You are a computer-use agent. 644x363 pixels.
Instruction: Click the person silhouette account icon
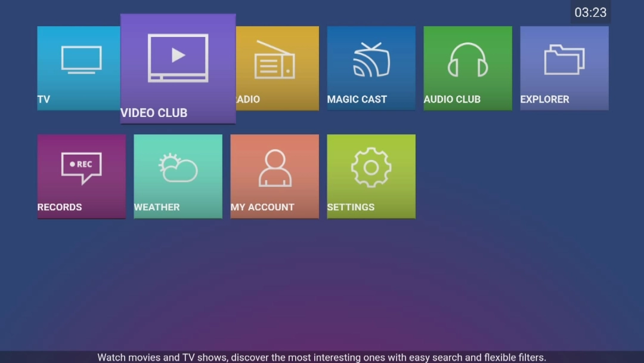275,168
